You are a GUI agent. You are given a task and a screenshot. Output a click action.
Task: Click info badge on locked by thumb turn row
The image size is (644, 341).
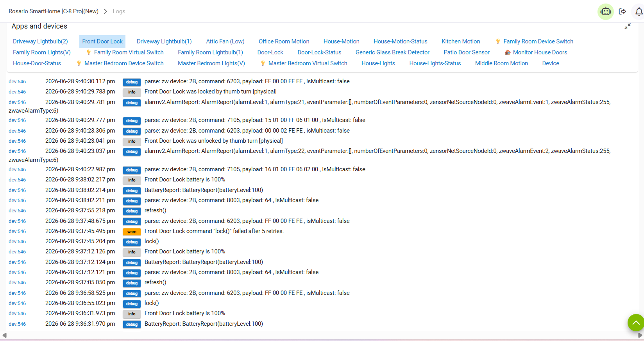click(132, 92)
